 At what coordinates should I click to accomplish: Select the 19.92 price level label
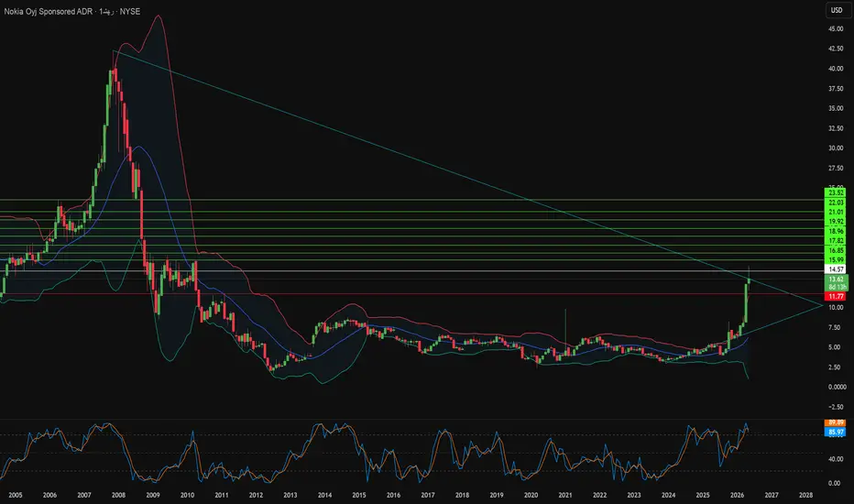point(836,221)
